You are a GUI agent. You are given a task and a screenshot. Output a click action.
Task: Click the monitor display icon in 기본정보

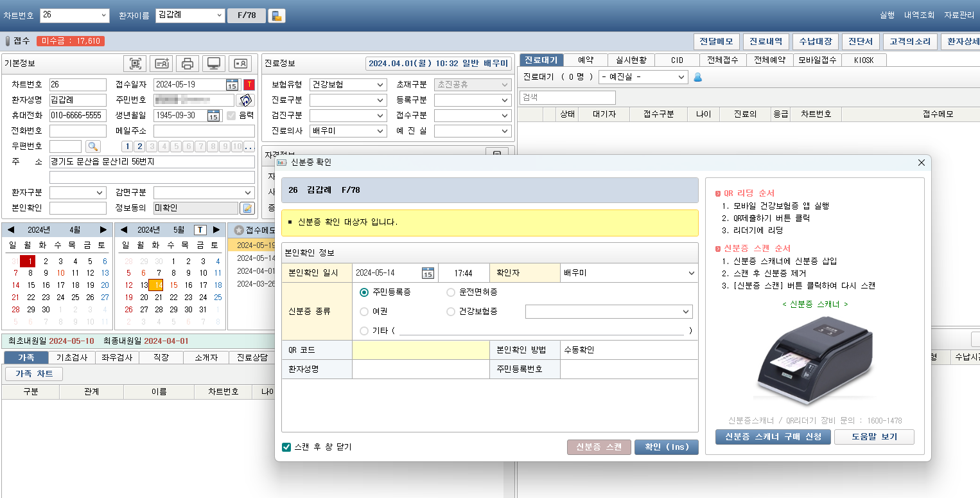pos(214,64)
